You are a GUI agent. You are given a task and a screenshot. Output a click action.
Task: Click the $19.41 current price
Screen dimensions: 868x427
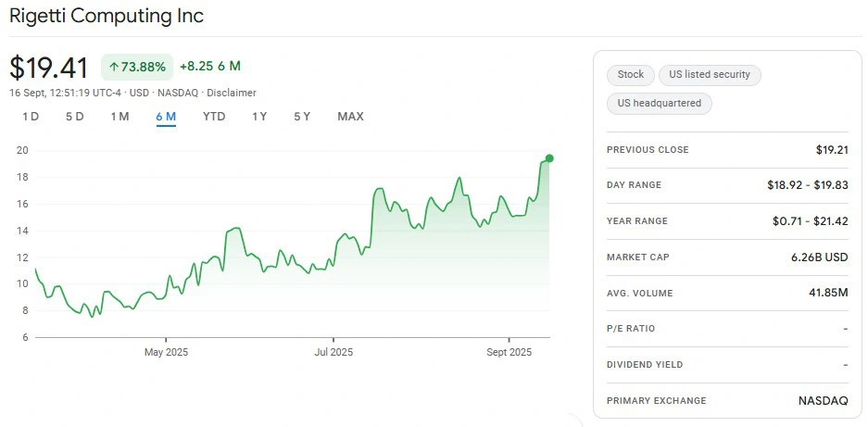[49, 69]
